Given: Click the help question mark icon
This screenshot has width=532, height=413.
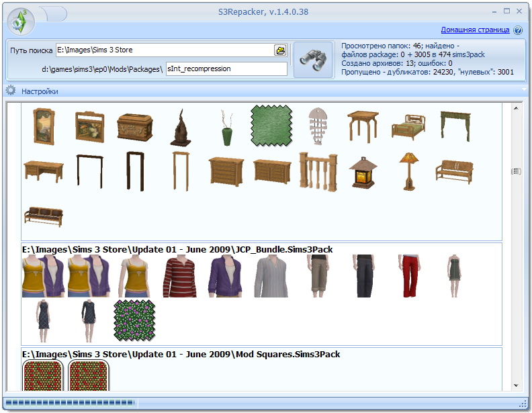Looking at the screenshot, I should [x=518, y=30].
